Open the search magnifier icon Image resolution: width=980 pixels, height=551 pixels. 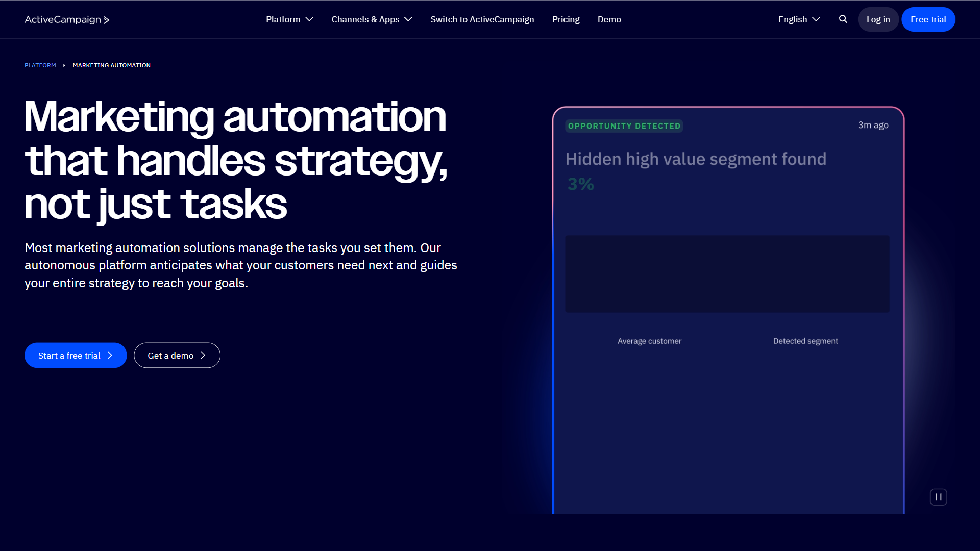843,19
